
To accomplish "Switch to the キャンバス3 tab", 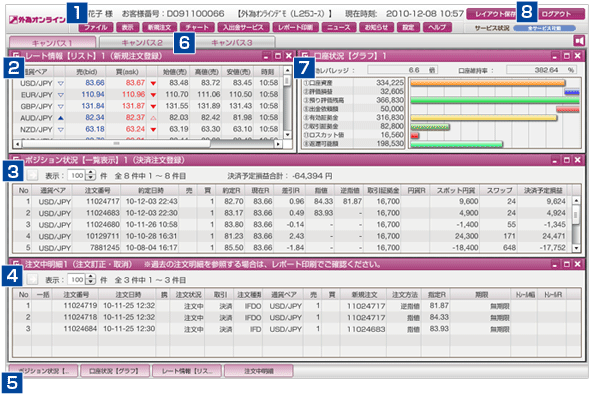I will 232,42.
